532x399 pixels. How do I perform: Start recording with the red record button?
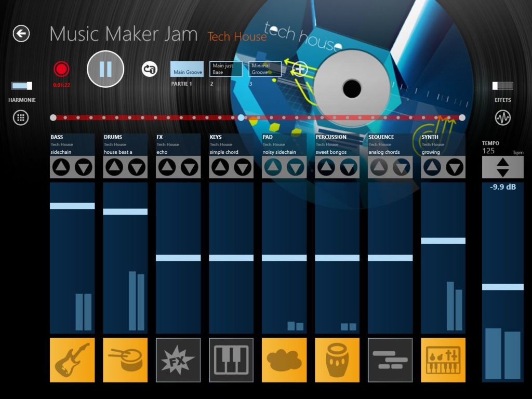61,69
